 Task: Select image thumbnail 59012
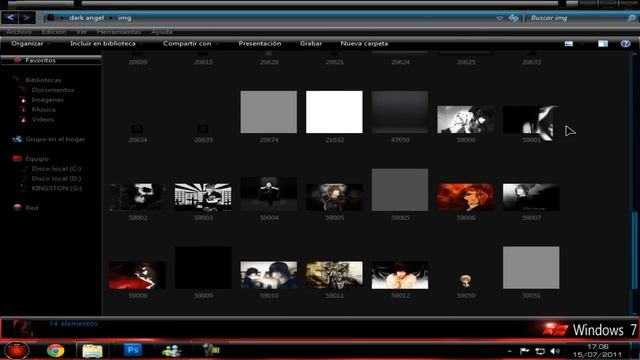(x=400, y=275)
